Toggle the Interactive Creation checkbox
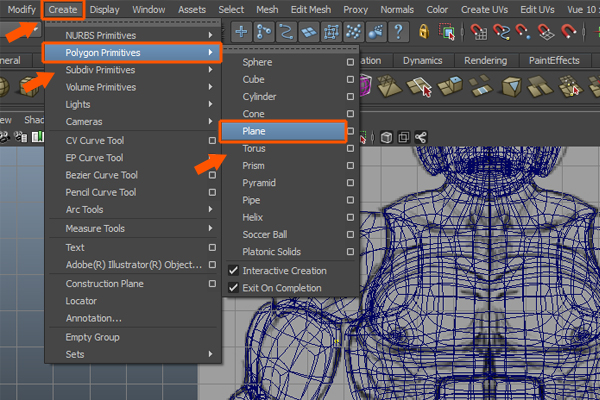The image size is (600, 400). pyautogui.click(x=234, y=271)
